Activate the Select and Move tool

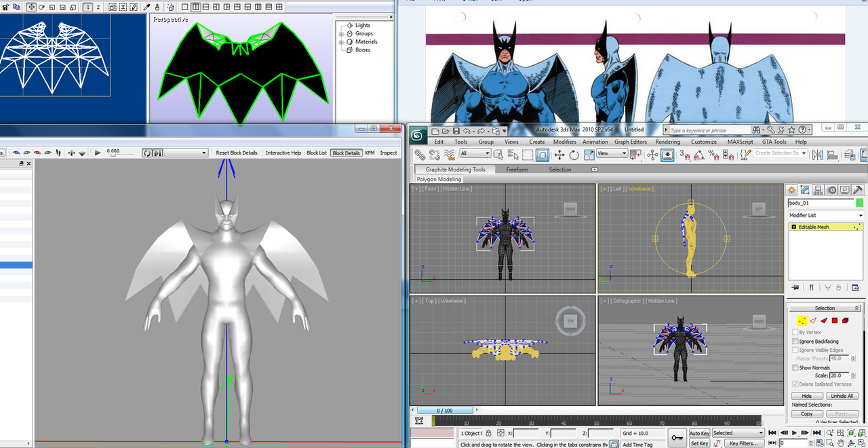559,155
